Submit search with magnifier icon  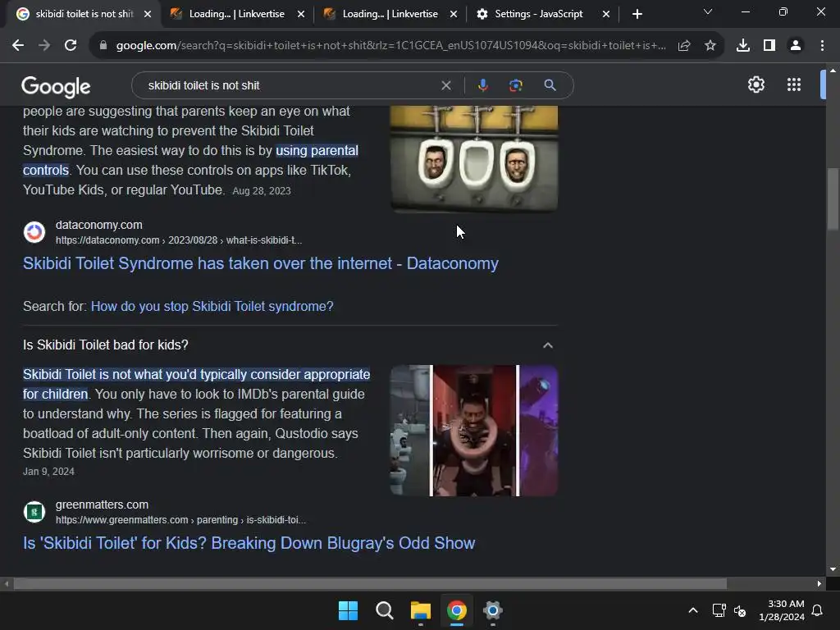pyautogui.click(x=550, y=85)
